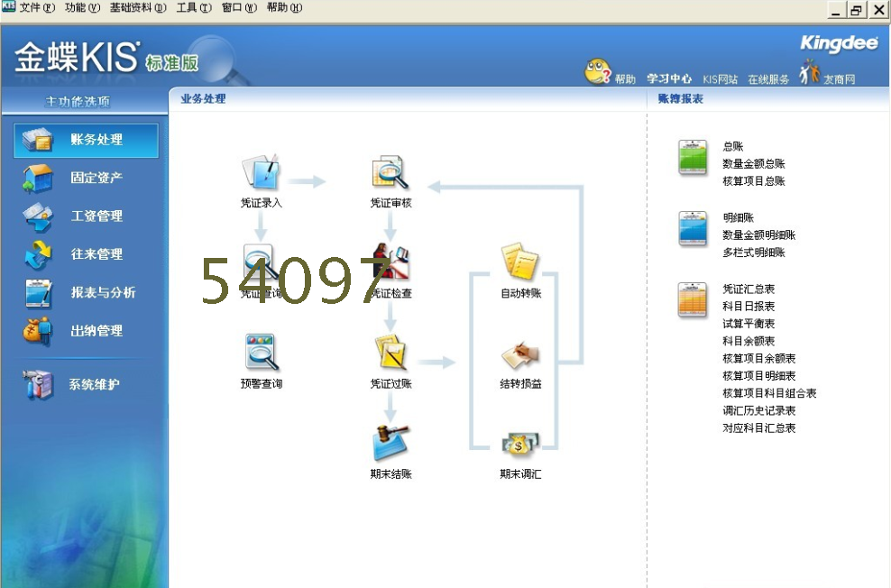Screen dimensions: 891x588
Task: Click the green 总账 ledger report icon
Action: coord(693,156)
